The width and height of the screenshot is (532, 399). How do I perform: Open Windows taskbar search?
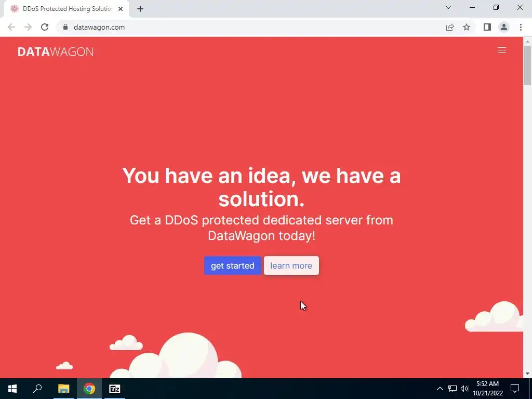[x=37, y=389]
